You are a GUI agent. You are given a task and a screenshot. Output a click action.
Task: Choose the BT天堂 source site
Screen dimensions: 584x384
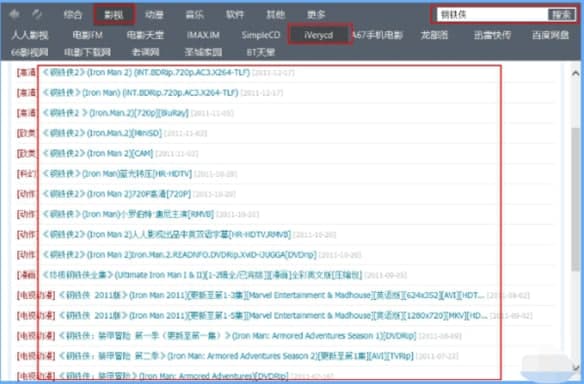[261, 52]
